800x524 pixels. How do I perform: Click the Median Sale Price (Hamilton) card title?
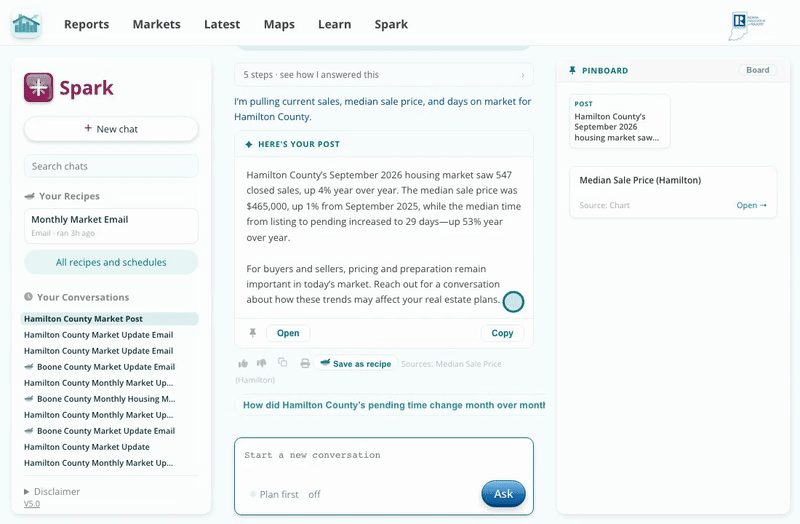[640, 180]
